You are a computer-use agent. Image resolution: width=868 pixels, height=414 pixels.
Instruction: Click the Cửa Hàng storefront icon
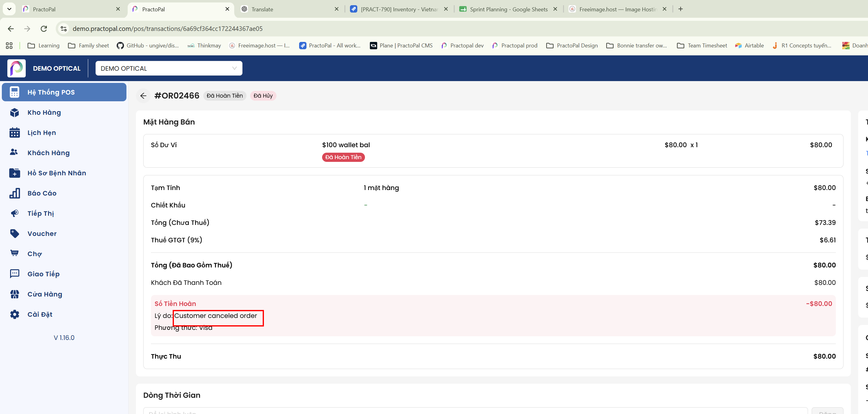(x=14, y=294)
